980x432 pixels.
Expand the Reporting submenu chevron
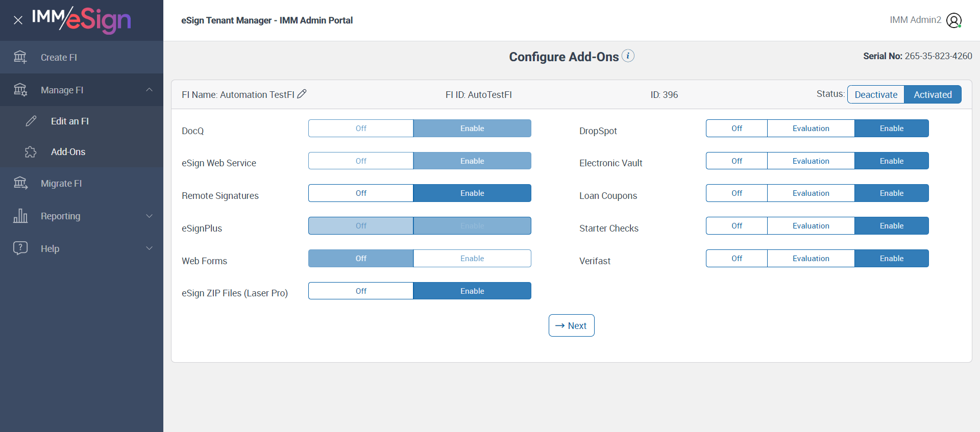tap(149, 216)
